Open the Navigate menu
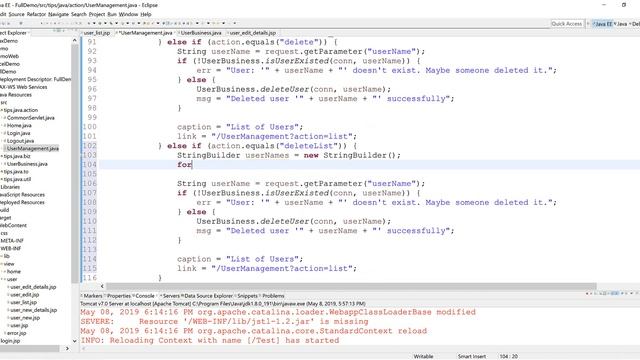The width and height of the screenshot is (640, 360). coord(58,14)
